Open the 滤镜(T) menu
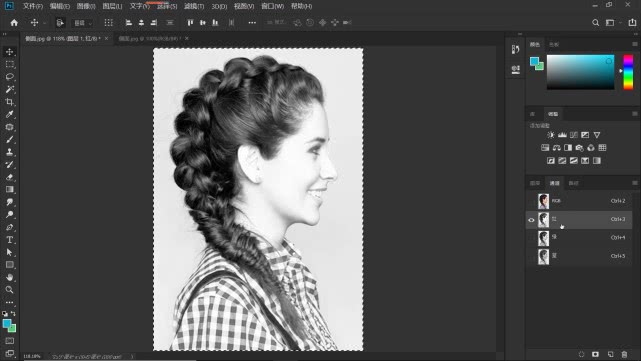641x361 pixels. (x=194, y=6)
